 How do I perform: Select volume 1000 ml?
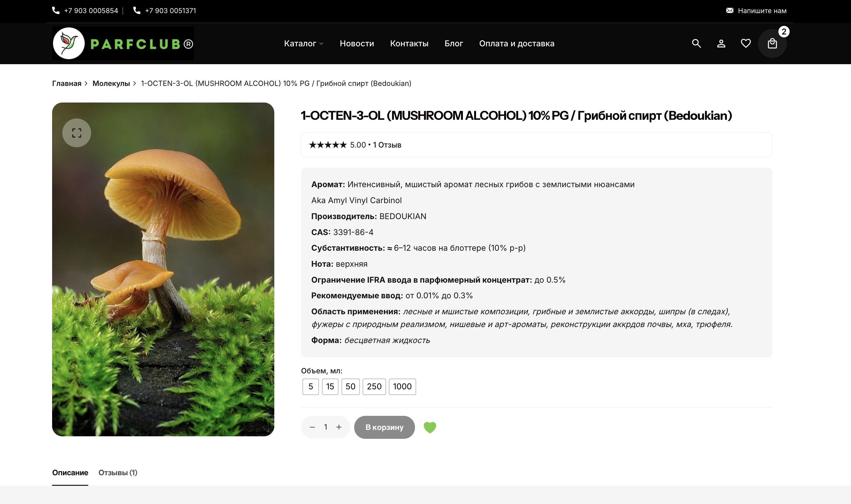coord(402,386)
